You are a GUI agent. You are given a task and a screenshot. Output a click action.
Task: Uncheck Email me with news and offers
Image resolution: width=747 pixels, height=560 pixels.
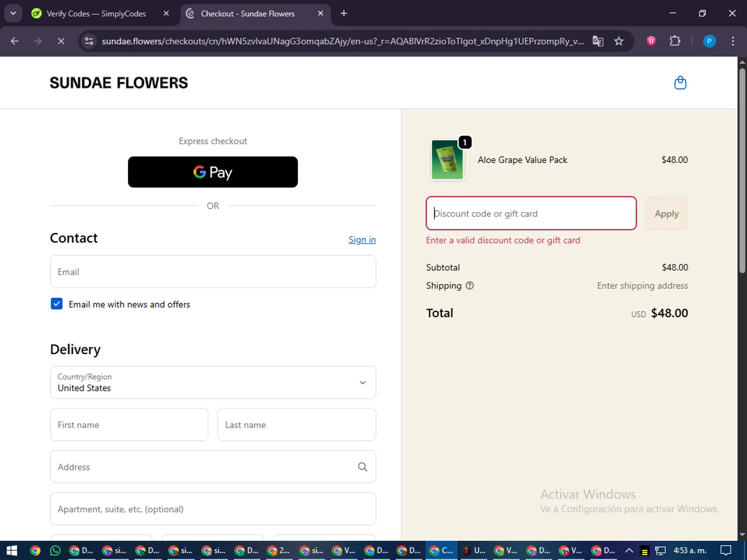[x=57, y=304]
